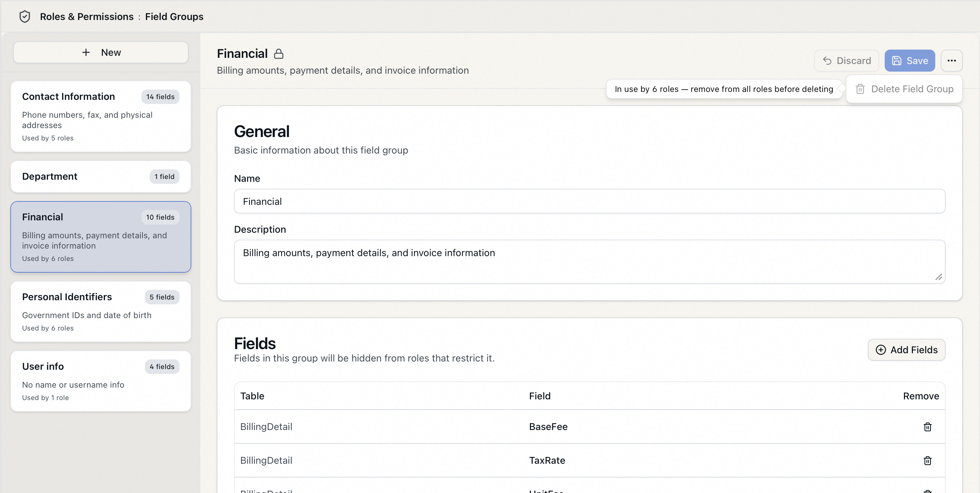Click the 'In use by 6 roles' tooltip
Screen dimensions: 980x493
pos(724,89)
